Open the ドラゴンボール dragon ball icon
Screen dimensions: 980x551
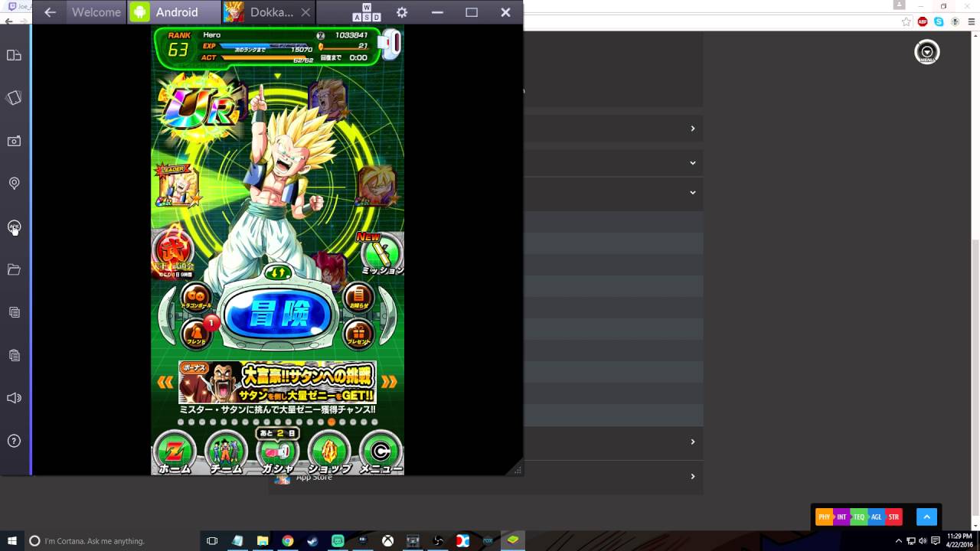[x=196, y=297]
